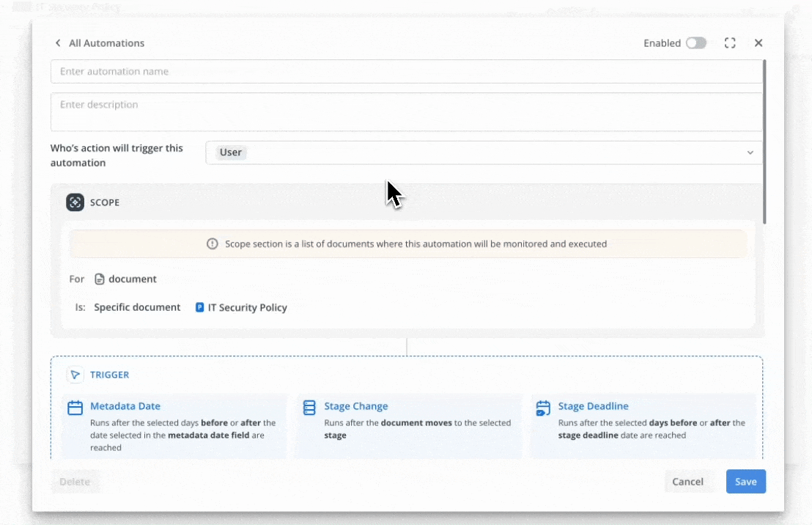
Task: Click the back chevron beside All Automations
Action: point(58,43)
